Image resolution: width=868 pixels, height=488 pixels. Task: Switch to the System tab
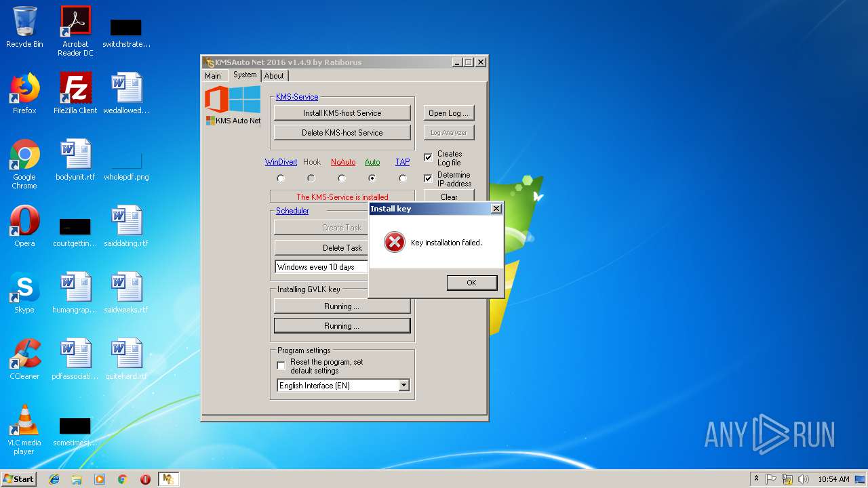245,75
